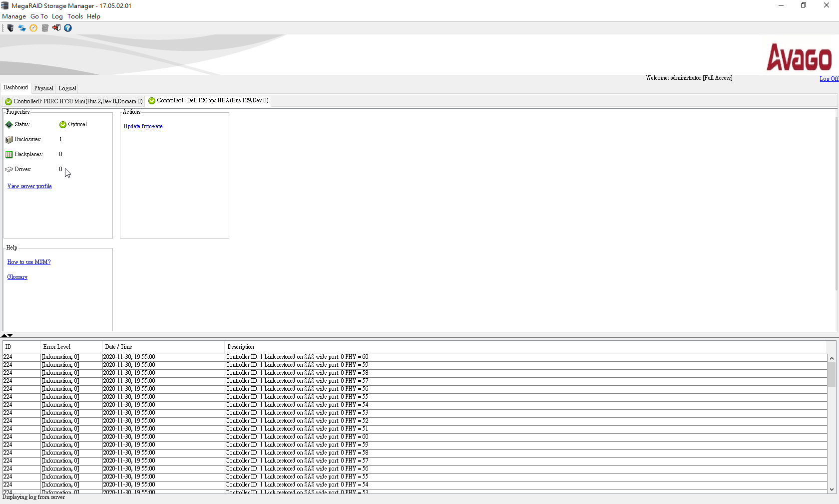Screen dimensions: 839x504
Task: Select the Controller1 Dell 12Gbps HBA tab
Action: 208,101
